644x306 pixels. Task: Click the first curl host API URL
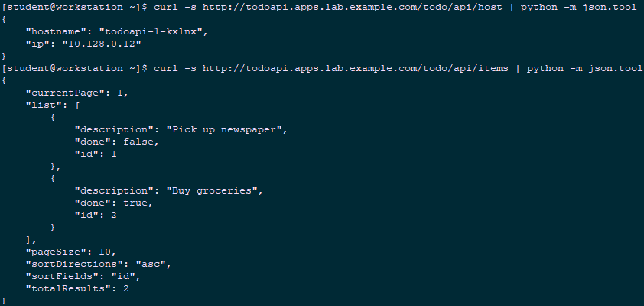353,8
